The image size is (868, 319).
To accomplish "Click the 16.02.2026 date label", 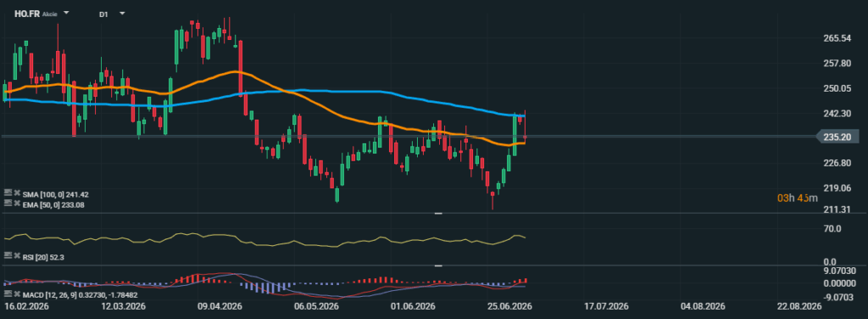I will (x=25, y=307).
